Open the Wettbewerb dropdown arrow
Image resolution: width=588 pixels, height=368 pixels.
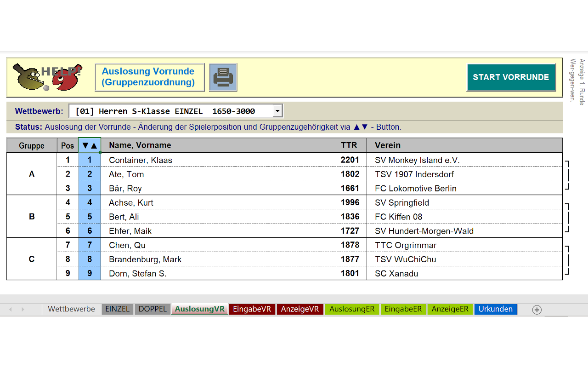(x=277, y=111)
